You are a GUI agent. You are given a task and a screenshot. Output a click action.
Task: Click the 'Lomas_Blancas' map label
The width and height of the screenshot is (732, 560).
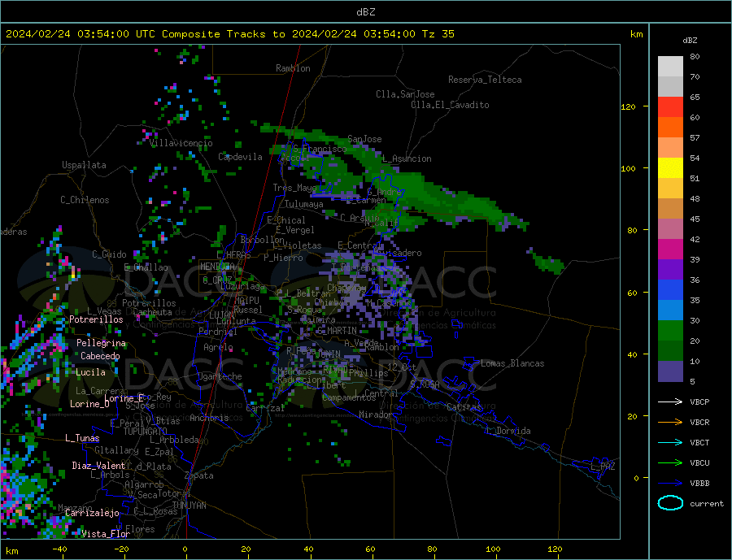(512, 363)
